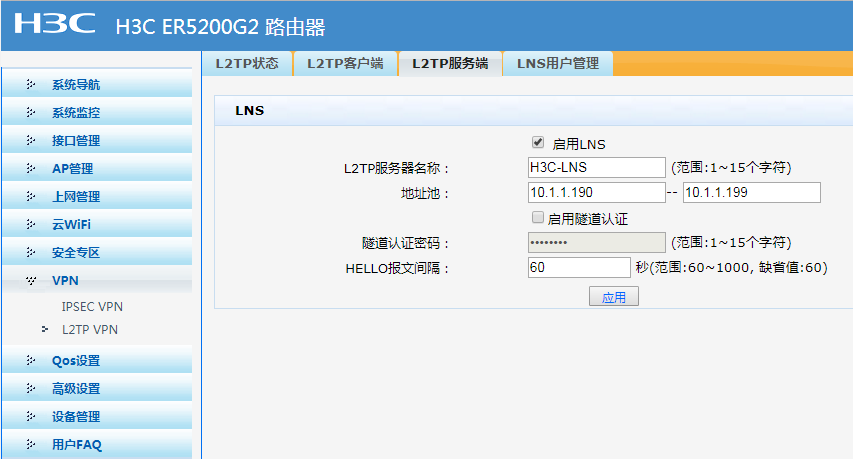Uncheck 启用LNS checkbox
The width and height of the screenshot is (853, 459).
pos(538,142)
